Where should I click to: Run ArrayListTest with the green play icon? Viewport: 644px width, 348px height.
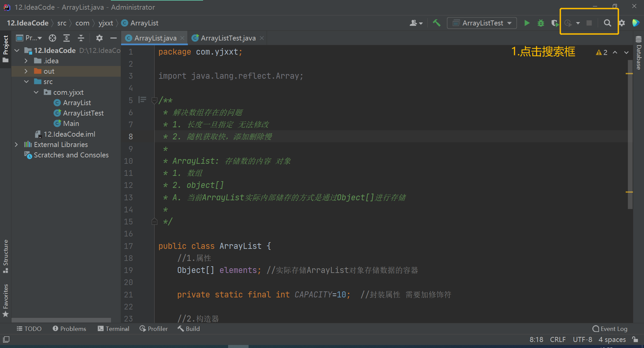(527, 23)
